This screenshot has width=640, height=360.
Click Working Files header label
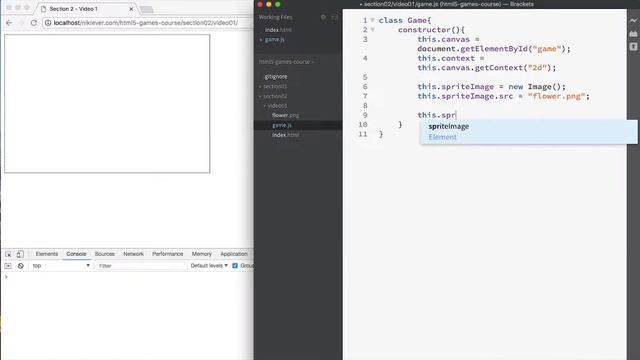click(275, 17)
